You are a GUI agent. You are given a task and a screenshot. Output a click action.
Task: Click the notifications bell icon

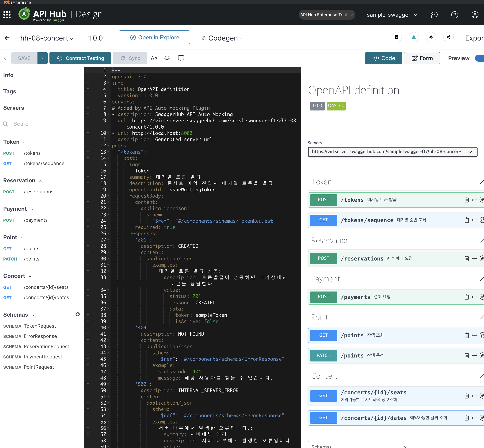pyautogui.click(x=414, y=37)
